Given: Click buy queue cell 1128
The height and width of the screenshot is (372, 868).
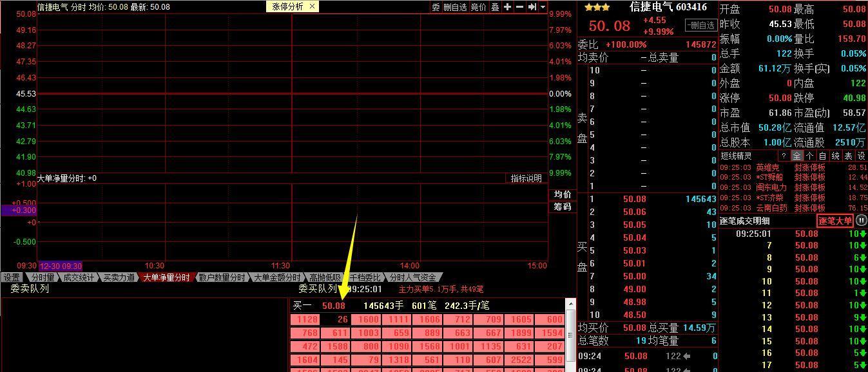Looking at the screenshot, I should (306, 320).
